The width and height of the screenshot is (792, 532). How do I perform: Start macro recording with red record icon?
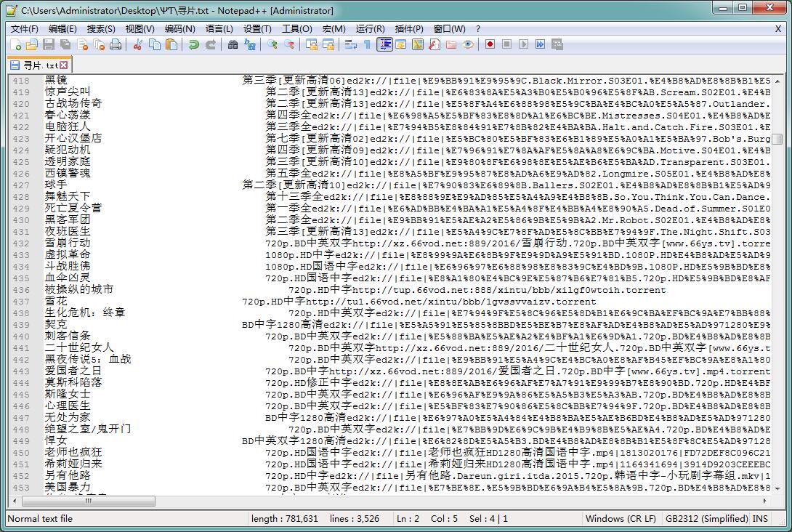[x=490, y=45]
